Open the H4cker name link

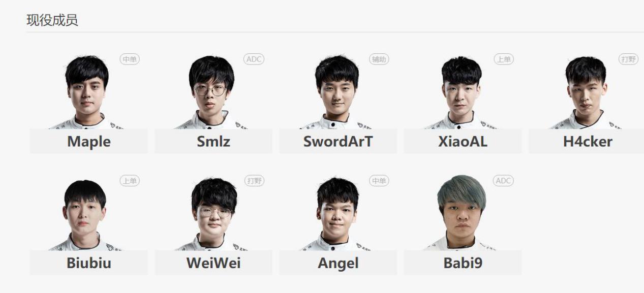[587, 142]
